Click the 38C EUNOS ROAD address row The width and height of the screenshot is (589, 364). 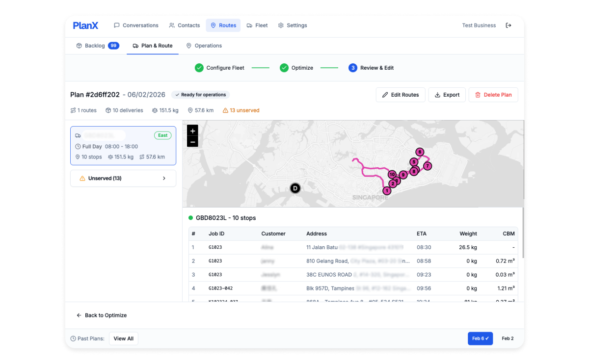pos(353,275)
